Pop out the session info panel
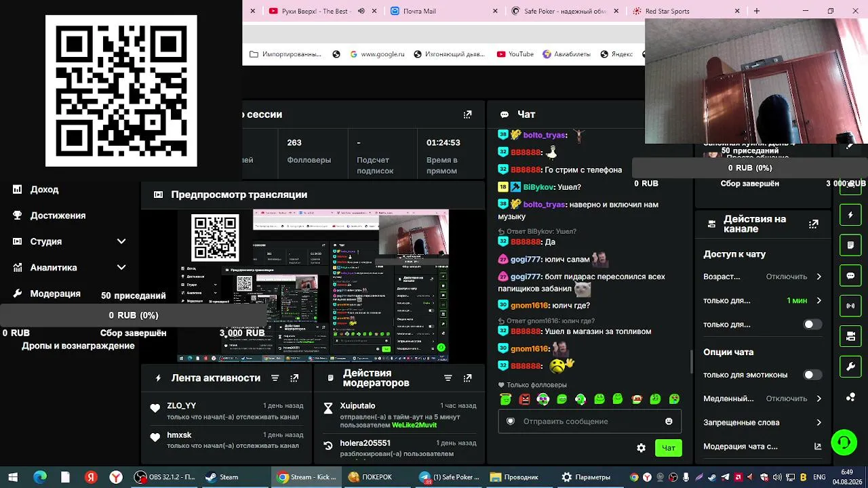868x488 pixels. 467,115
